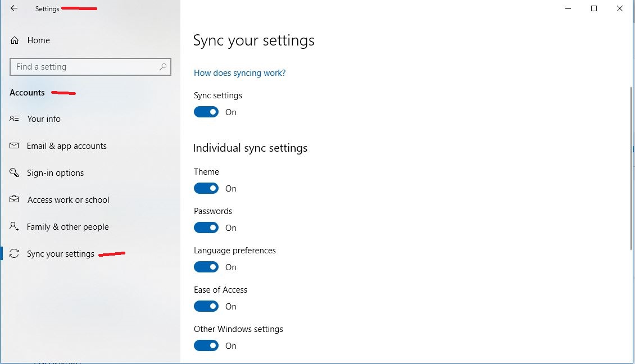The image size is (635, 364).
Task: Click the Family & other people icon
Action: click(x=14, y=226)
